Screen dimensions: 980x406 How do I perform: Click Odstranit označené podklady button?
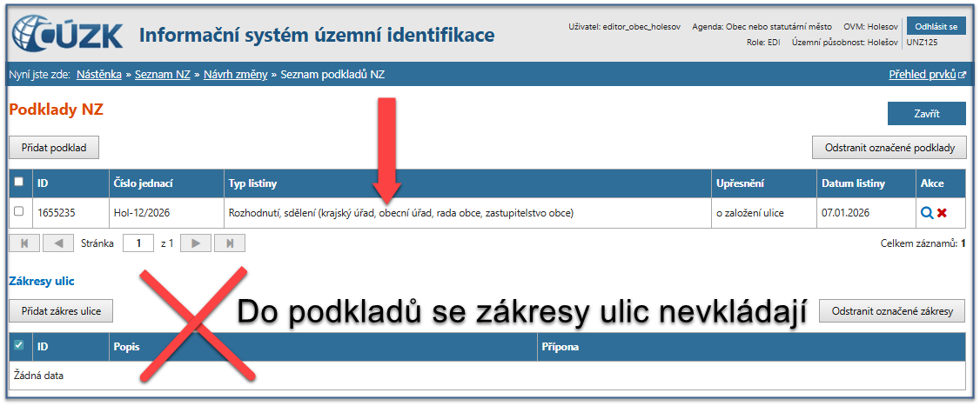889,147
